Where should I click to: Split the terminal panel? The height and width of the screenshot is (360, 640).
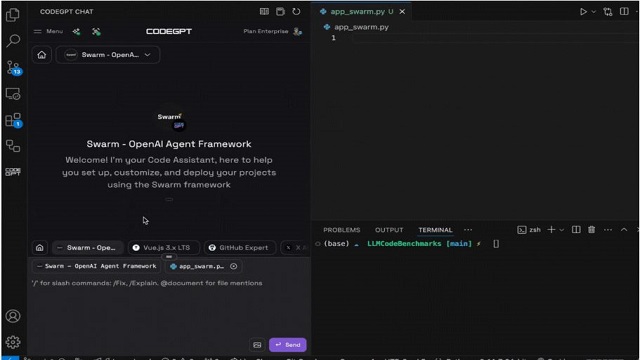point(576,230)
